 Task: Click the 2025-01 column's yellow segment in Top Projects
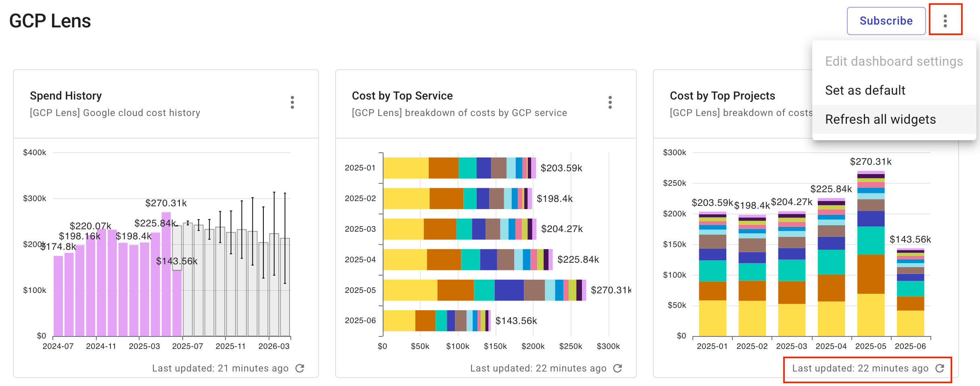[713, 318]
